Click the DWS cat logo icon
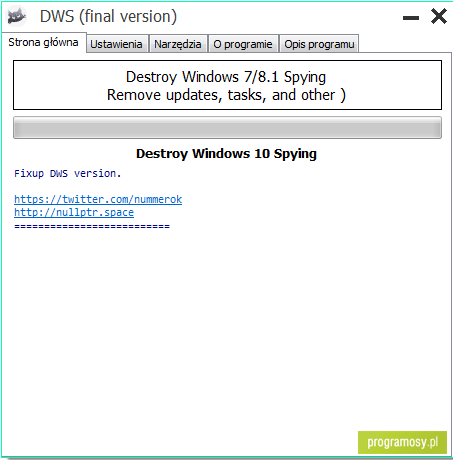The width and height of the screenshot is (453, 460). click(x=17, y=16)
